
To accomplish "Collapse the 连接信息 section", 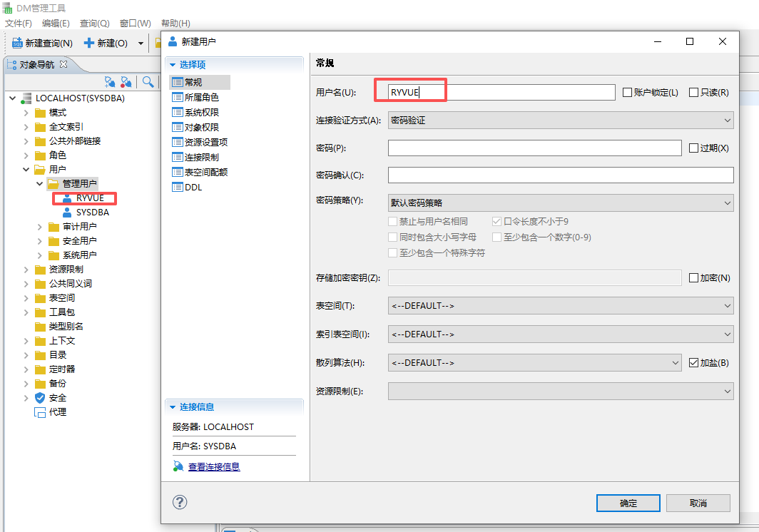I will click(x=173, y=407).
